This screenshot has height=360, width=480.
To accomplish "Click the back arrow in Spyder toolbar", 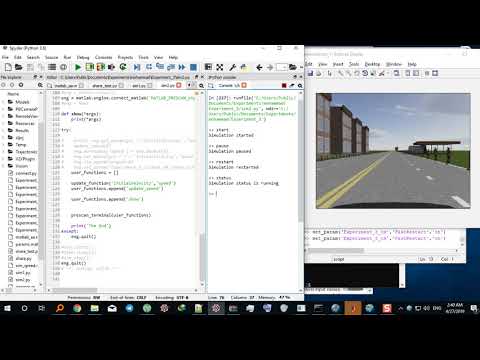I will coord(259,67).
